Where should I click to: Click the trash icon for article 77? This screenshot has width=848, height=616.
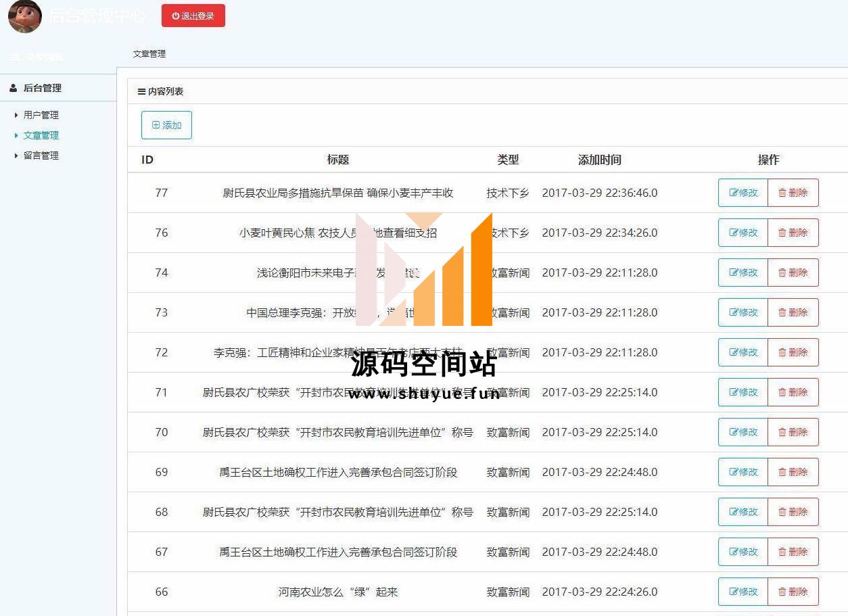pyautogui.click(x=782, y=193)
